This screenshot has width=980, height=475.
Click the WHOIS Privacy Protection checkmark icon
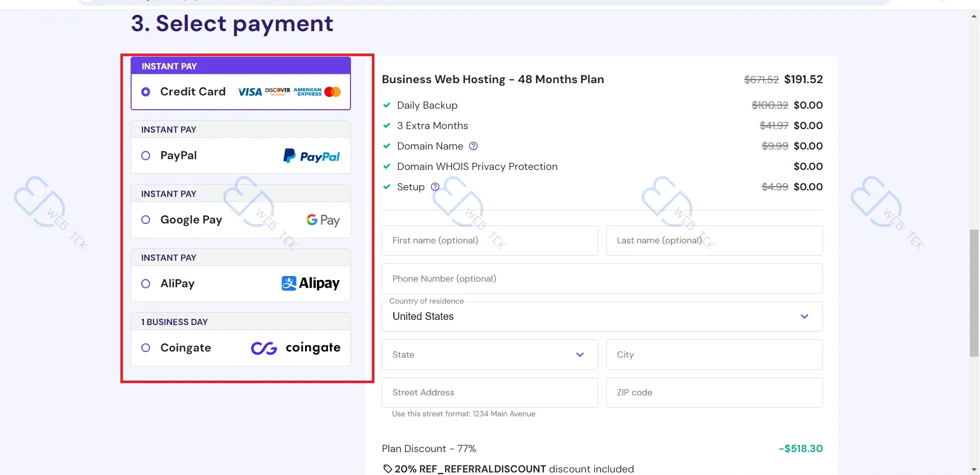(x=387, y=166)
